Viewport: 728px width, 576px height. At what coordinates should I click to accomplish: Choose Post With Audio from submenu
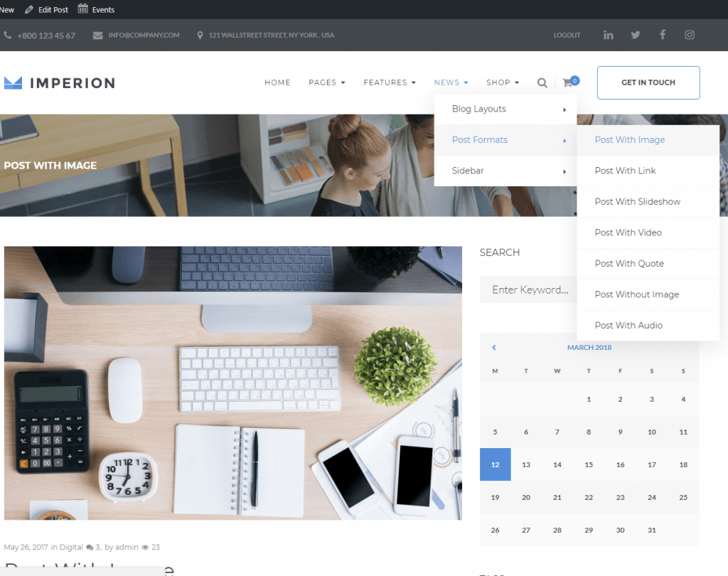coord(628,326)
